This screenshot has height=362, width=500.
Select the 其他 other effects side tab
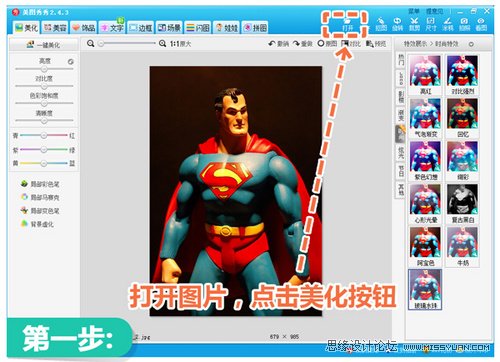[401, 189]
